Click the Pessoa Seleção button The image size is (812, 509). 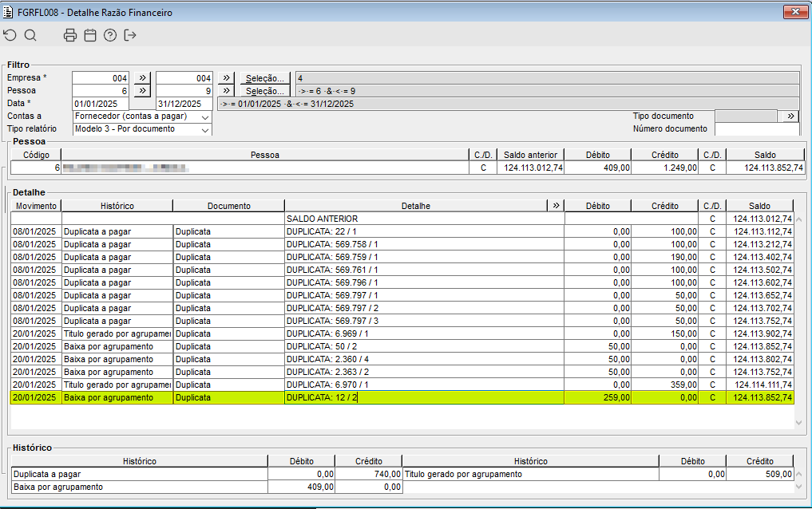click(264, 91)
